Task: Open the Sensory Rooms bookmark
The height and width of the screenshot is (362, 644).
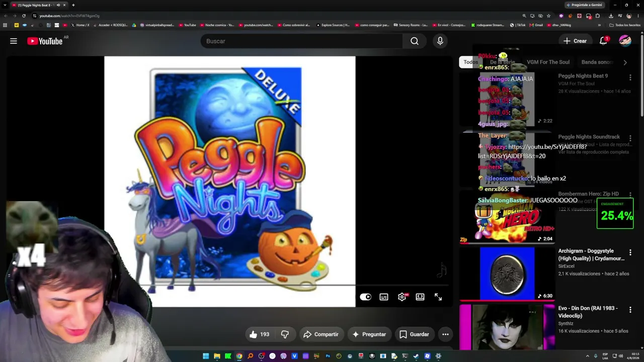Action: 411,25
